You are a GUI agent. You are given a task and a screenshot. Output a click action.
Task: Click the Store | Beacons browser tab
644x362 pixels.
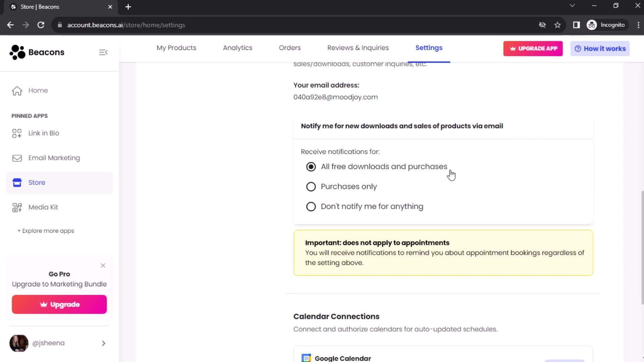click(x=60, y=7)
